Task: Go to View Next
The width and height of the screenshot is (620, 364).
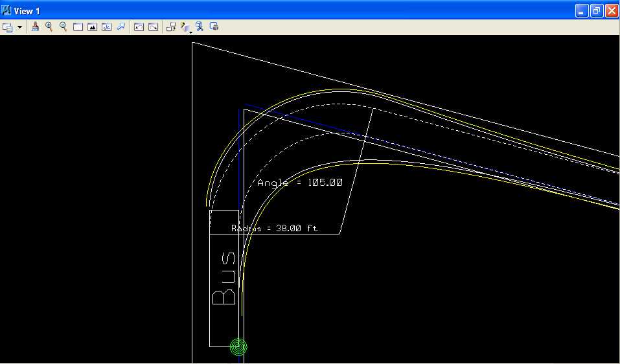Action: 153,27
